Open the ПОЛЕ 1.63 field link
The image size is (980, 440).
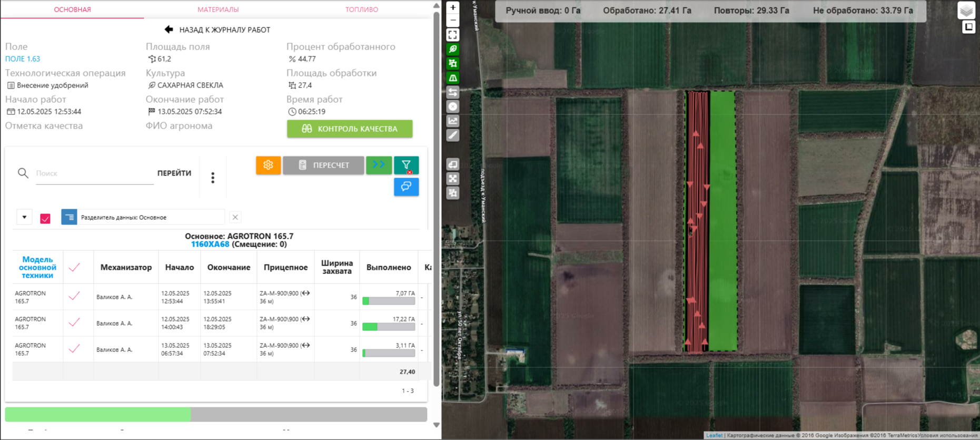pos(23,59)
